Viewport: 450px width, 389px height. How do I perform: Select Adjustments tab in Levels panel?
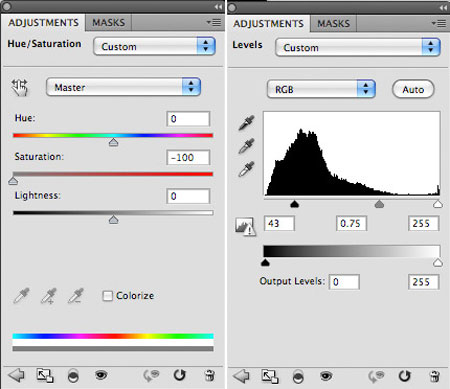click(x=268, y=24)
